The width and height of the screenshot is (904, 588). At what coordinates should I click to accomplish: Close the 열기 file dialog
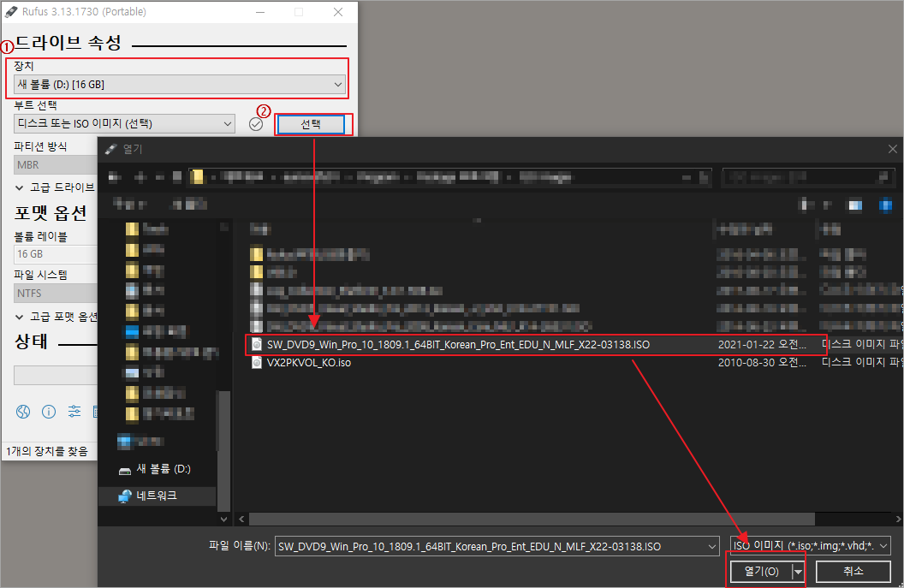click(x=893, y=149)
